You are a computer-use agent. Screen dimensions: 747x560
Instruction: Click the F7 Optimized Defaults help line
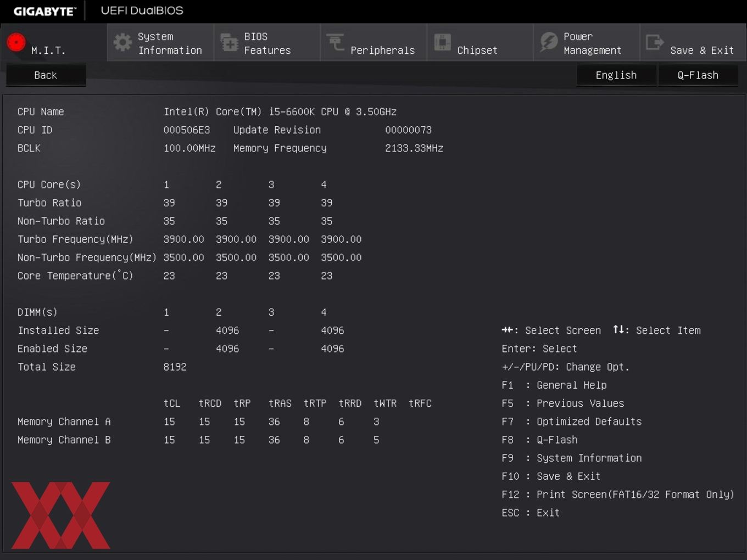tap(571, 422)
